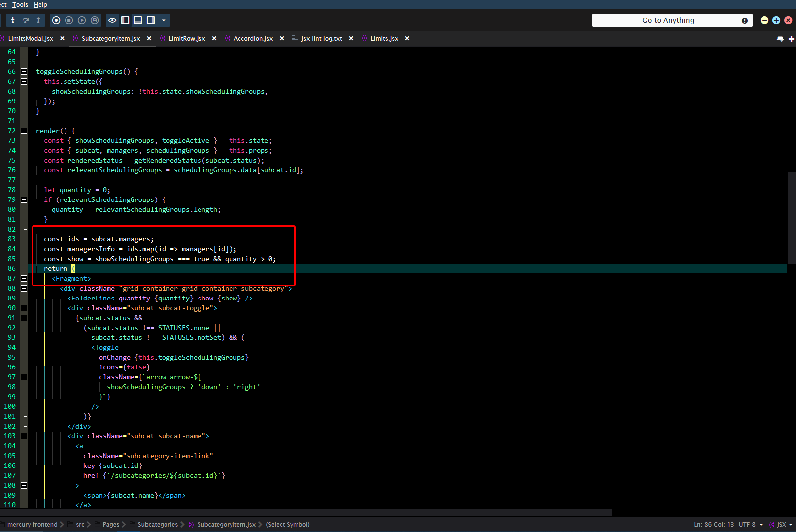Open the preview eye icon
The image size is (796, 532).
pos(112,20)
